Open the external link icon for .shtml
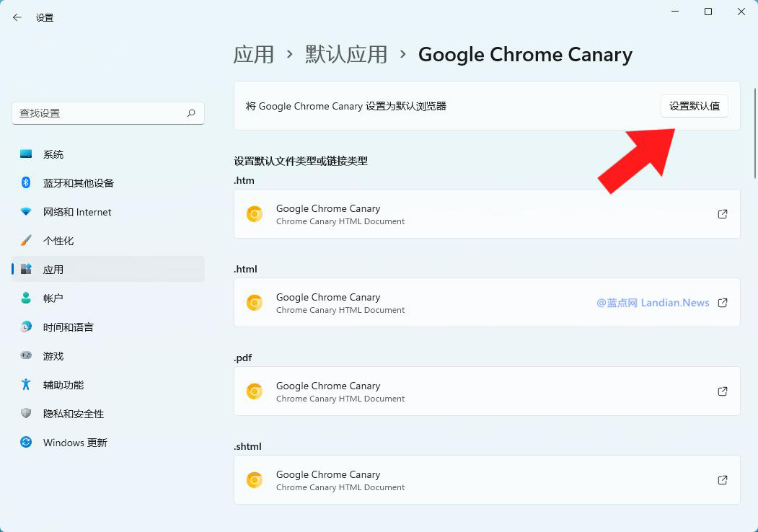 point(723,480)
